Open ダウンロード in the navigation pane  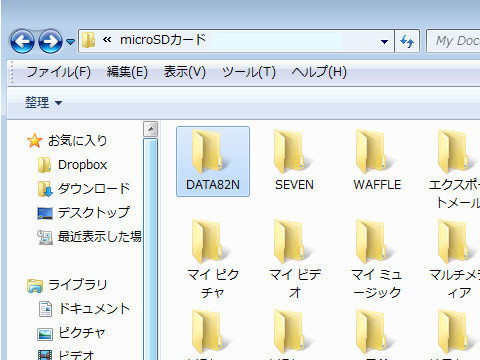(x=94, y=189)
